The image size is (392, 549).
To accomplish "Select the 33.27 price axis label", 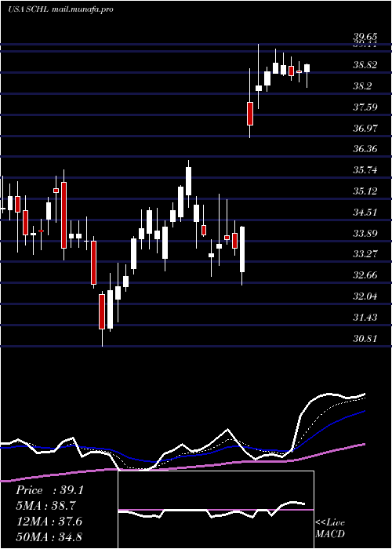I will click(x=365, y=254).
